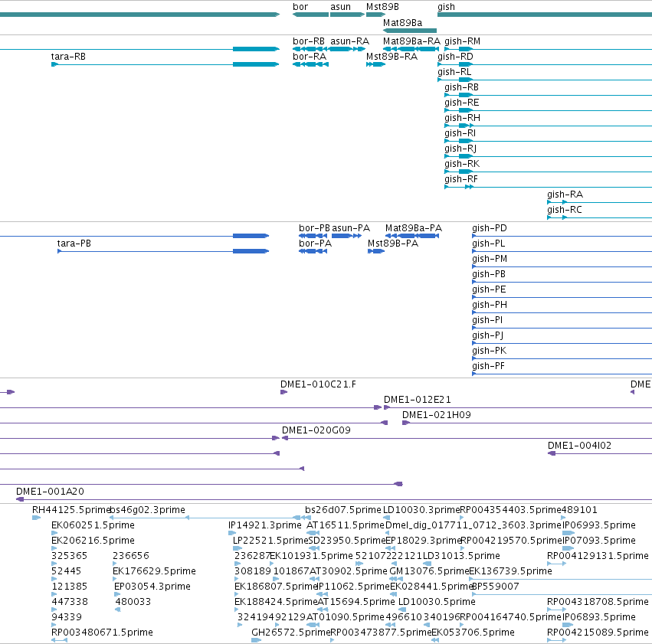Click the gish-PJ protein label
This screenshot has width=652, height=644.
[488, 335]
